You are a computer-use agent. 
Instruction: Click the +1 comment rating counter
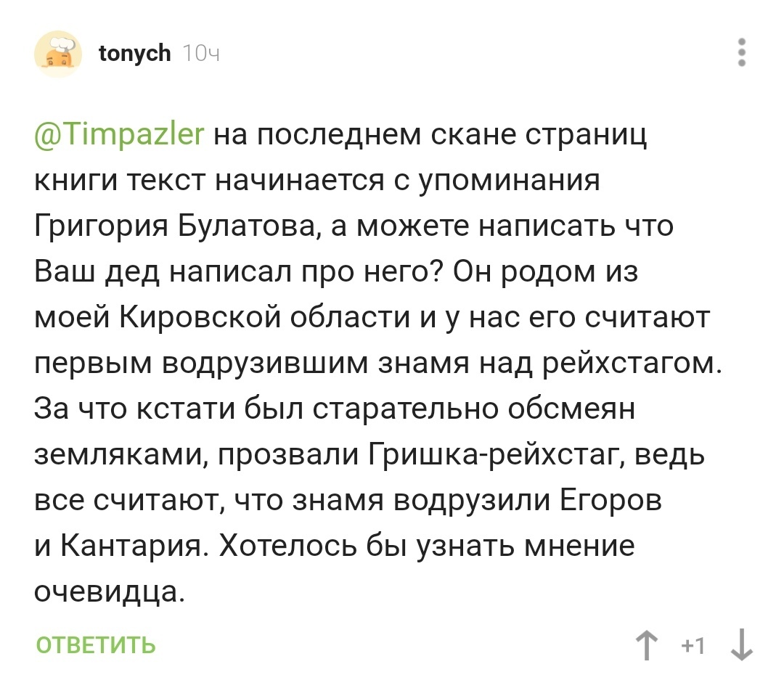click(x=693, y=644)
